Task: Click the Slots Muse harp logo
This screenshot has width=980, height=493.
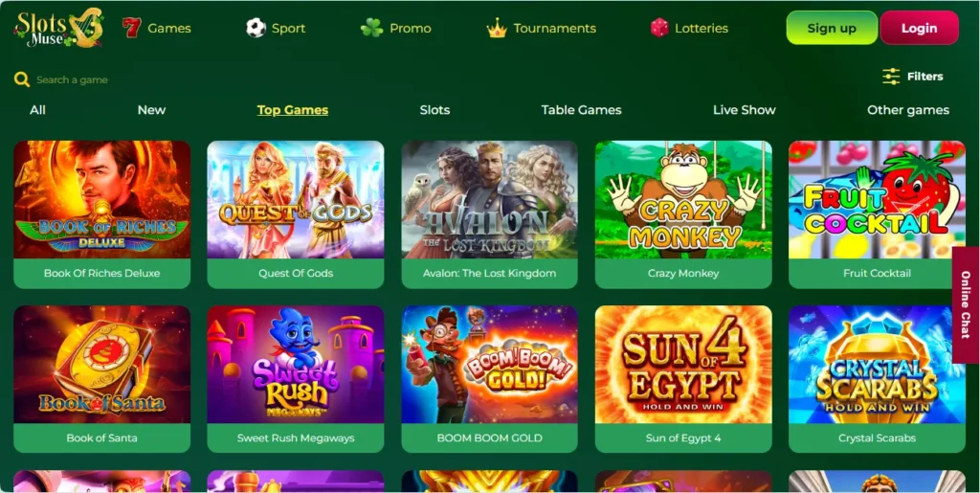Action: tap(58, 28)
